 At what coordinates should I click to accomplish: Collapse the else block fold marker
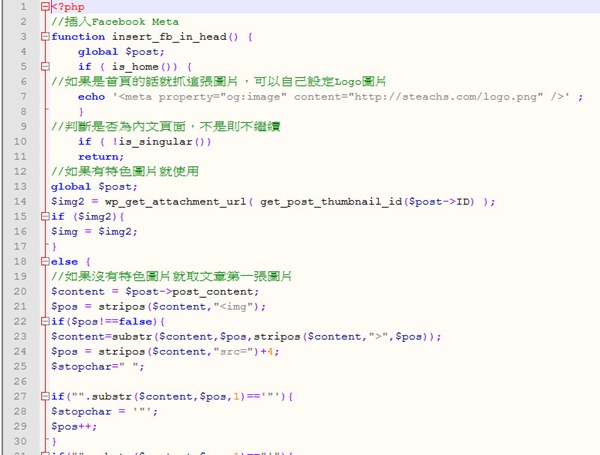45,262
